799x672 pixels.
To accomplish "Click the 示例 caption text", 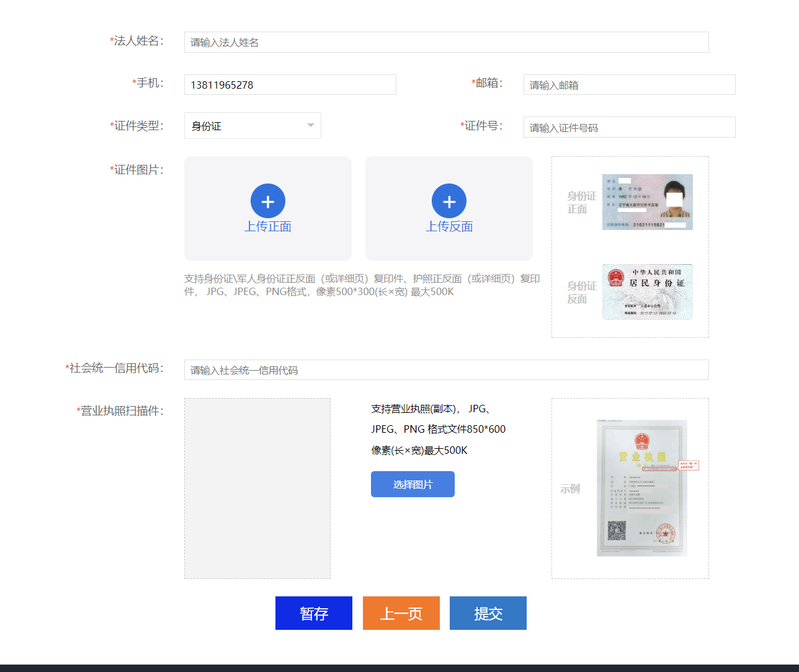I will [x=570, y=489].
